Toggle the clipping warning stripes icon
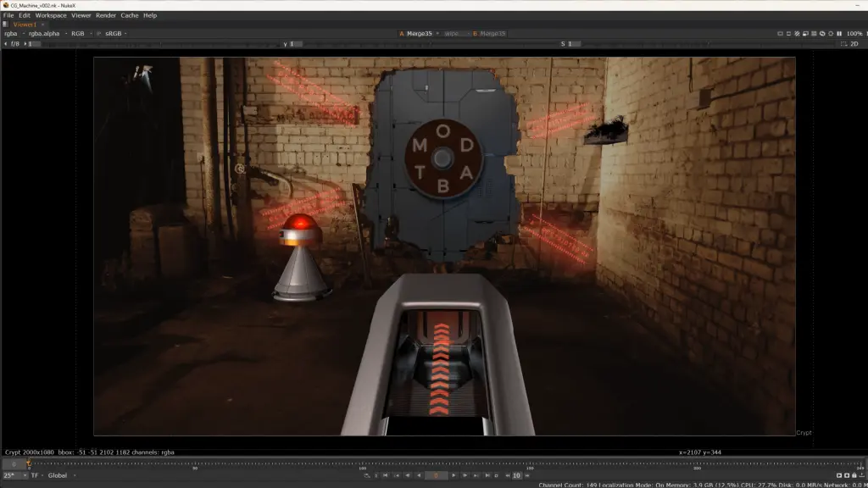This screenshot has width=868, height=488. (797, 34)
